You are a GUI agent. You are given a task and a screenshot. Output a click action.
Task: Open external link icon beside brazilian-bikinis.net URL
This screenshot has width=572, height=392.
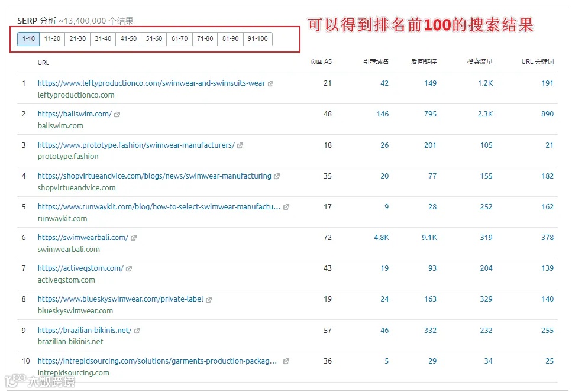pyautogui.click(x=137, y=331)
